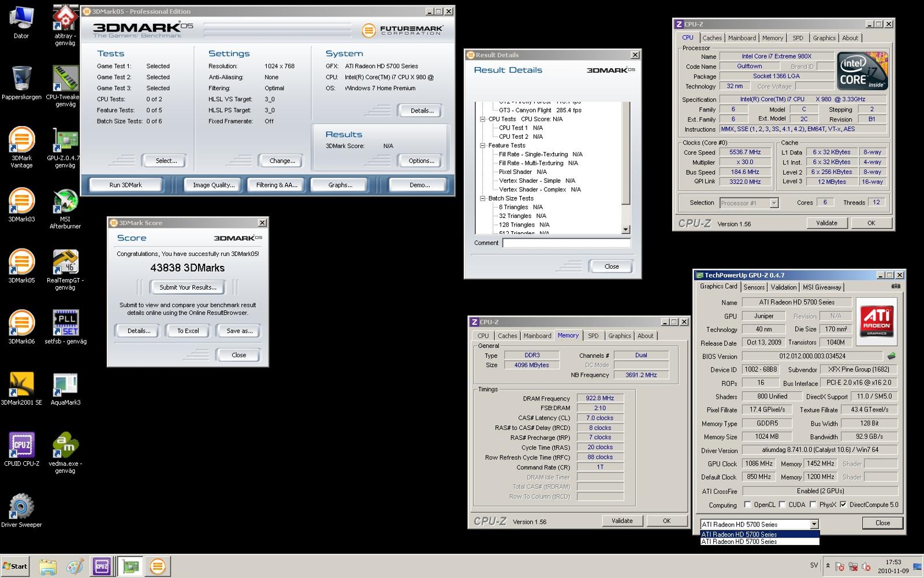Show hidden tray icons arrow
The width and height of the screenshot is (924, 578).
click(x=828, y=566)
